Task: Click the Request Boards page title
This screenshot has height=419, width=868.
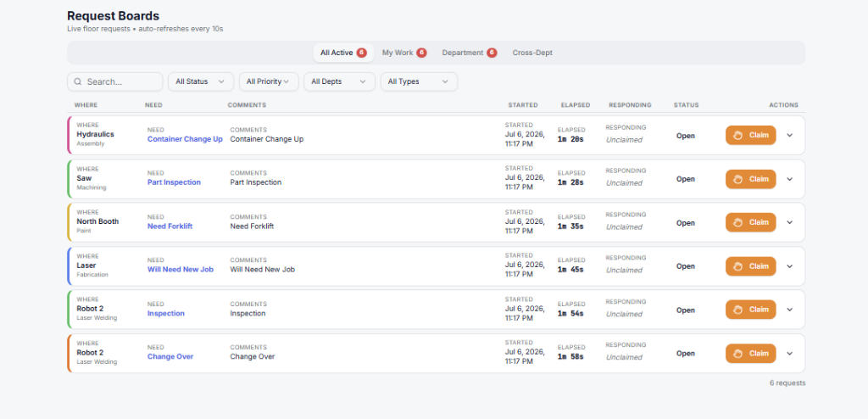Action: 114,15
